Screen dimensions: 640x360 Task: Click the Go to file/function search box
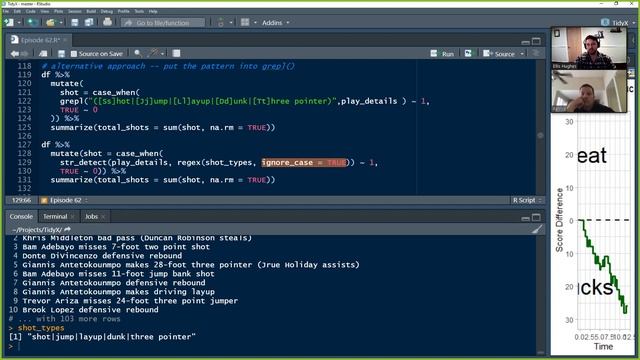click(163, 23)
